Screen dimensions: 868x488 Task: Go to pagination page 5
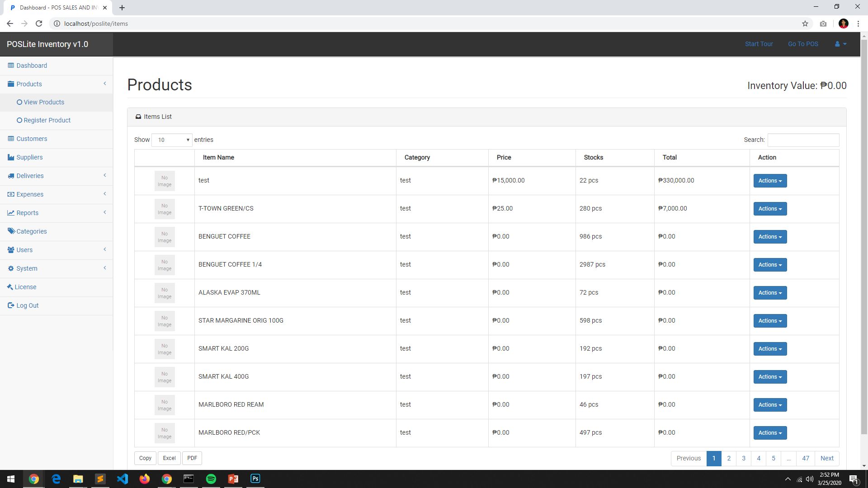coord(774,458)
